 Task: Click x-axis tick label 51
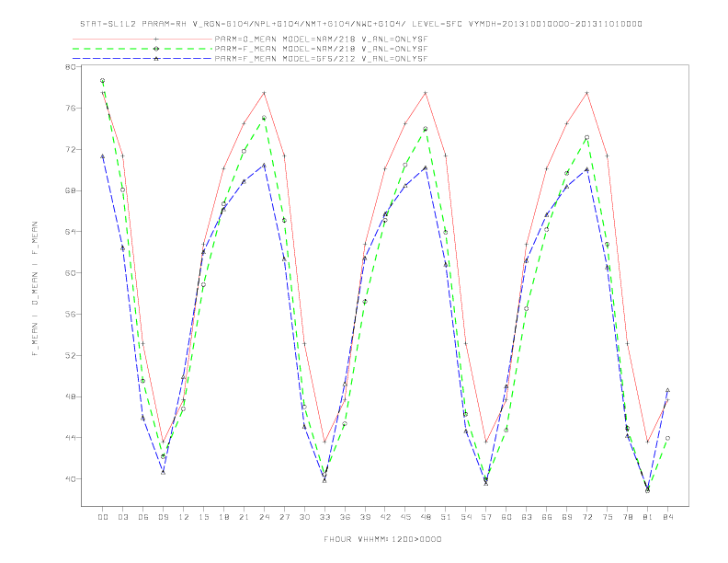coord(446,517)
